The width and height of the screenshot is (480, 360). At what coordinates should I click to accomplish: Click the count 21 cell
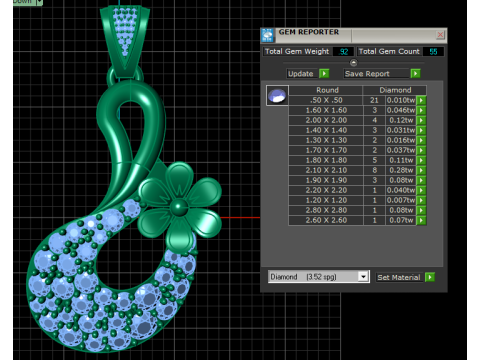374,100
